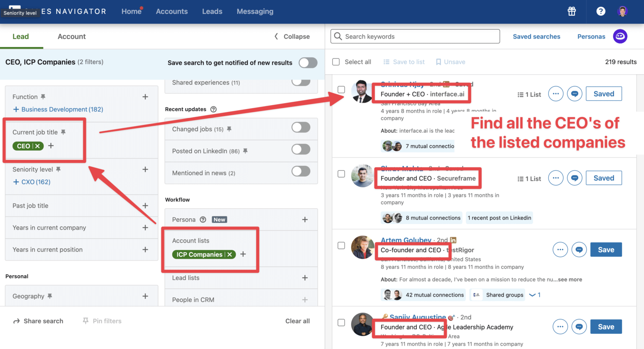Expand the Geography filter
The image size is (644, 349).
(x=145, y=296)
